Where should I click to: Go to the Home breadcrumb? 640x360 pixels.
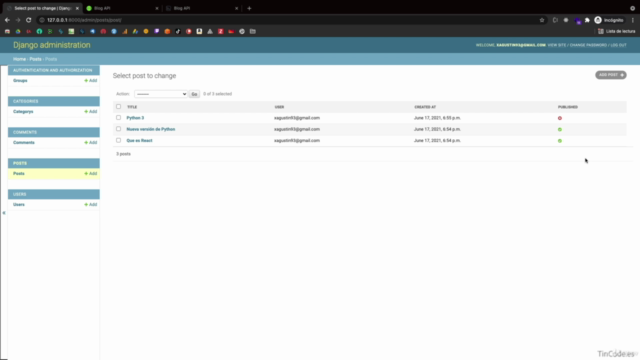[19, 59]
